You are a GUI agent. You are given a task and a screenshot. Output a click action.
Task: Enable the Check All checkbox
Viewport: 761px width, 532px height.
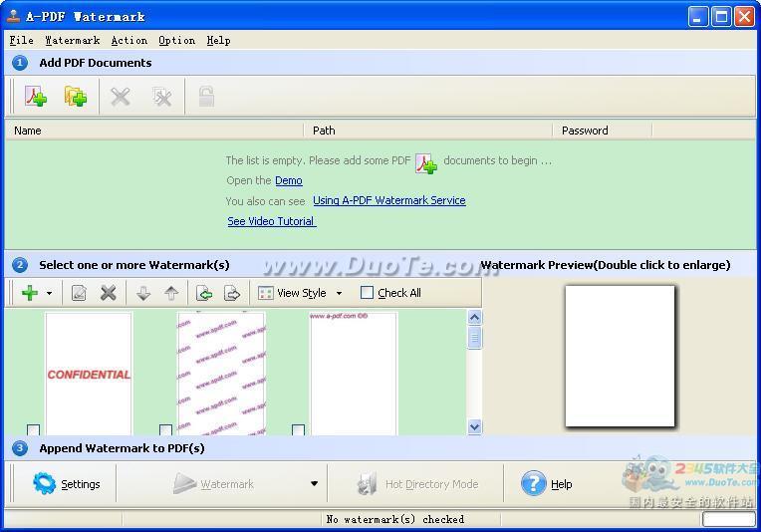click(368, 293)
